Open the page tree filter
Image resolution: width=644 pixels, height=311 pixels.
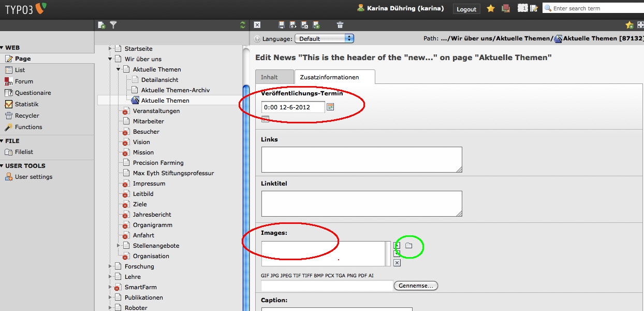click(x=113, y=25)
